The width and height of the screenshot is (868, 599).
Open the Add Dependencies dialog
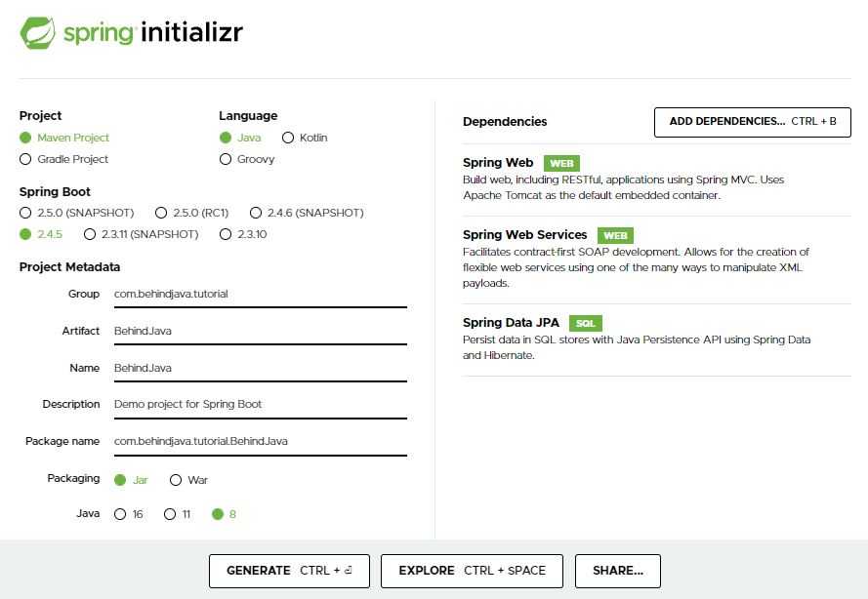click(753, 122)
